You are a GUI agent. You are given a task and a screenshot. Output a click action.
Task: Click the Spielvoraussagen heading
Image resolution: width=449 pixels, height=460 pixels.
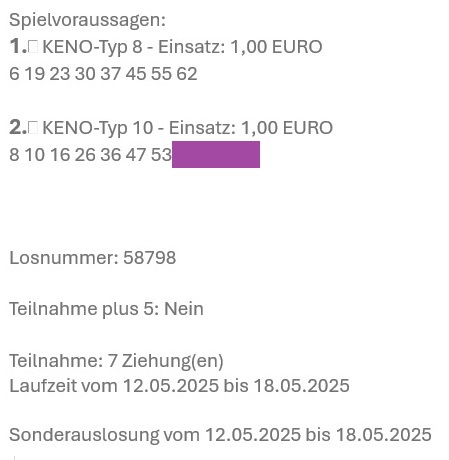(x=87, y=20)
